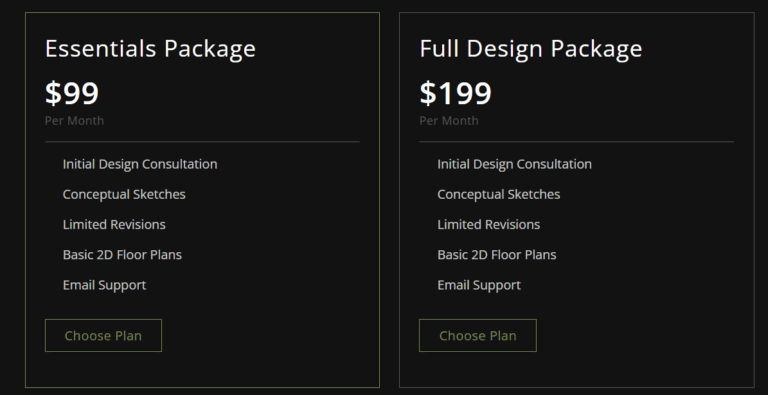The width and height of the screenshot is (768, 395).
Task: Click Per Month under the $99 price
Action: (74, 121)
